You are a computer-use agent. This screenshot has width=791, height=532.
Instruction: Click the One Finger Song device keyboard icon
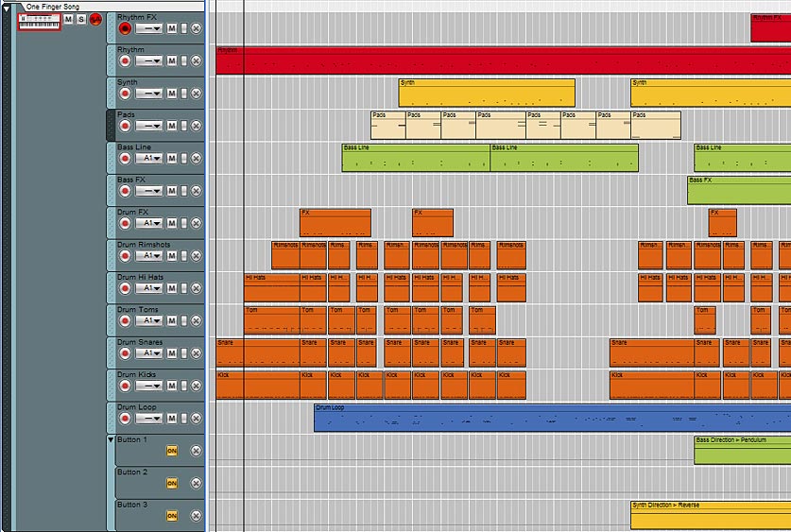point(40,22)
